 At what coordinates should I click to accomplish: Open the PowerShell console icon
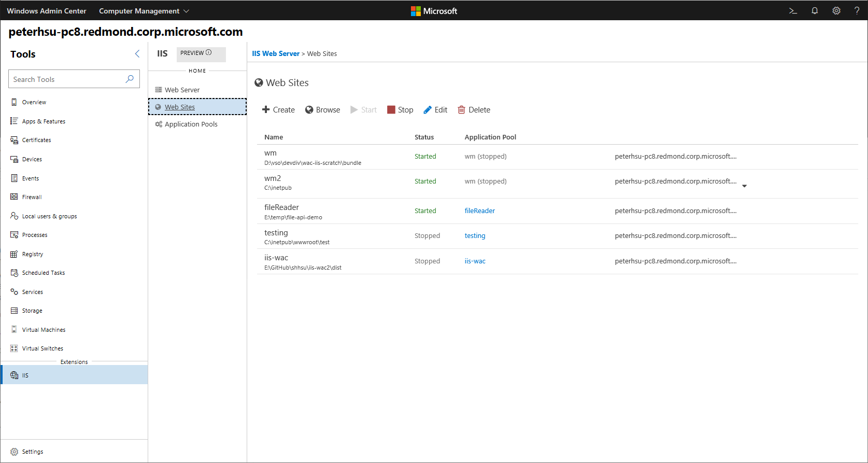coord(793,10)
